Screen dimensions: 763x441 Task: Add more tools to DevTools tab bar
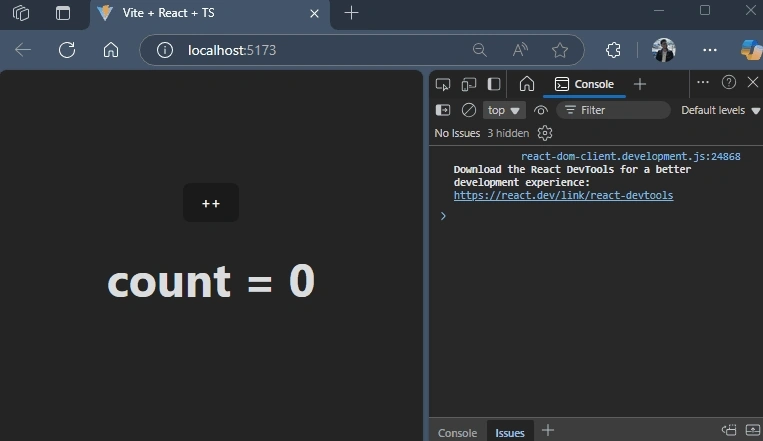coord(640,84)
